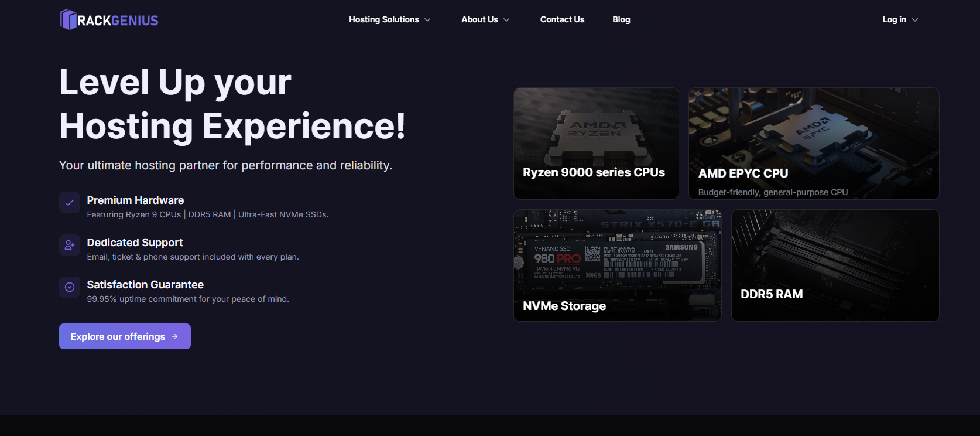Image resolution: width=980 pixels, height=436 pixels.
Task: Click the RackGenius logo icon
Action: click(68, 19)
